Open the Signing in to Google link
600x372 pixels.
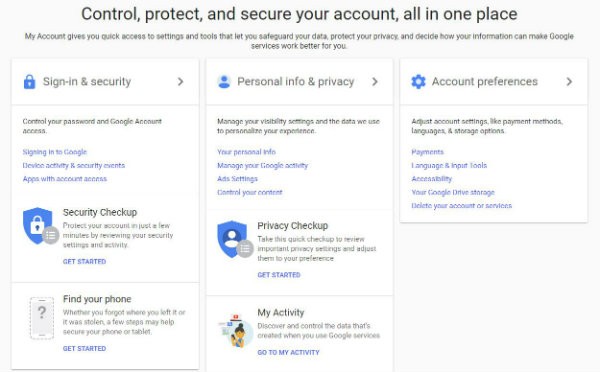pyautogui.click(x=55, y=152)
